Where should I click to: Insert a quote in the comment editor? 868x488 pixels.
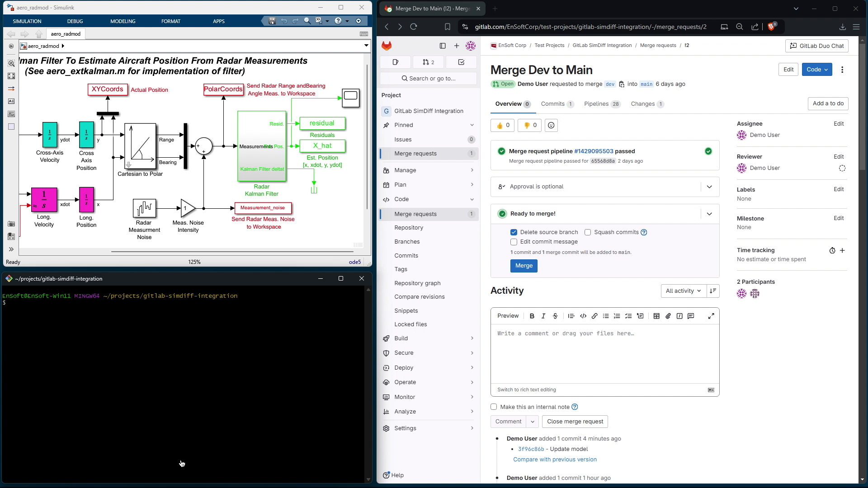tap(571, 316)
